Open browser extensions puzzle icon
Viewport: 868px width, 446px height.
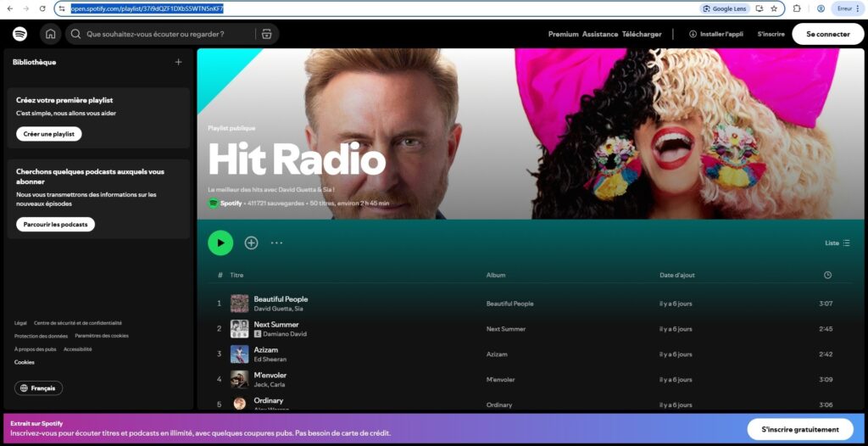point(797,8)
